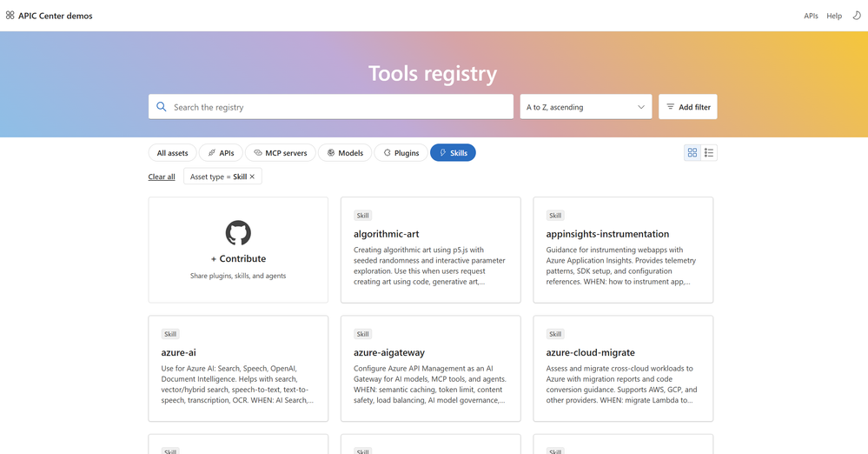Select the Plugins tab
868x454 pixels.
[401, 153]
